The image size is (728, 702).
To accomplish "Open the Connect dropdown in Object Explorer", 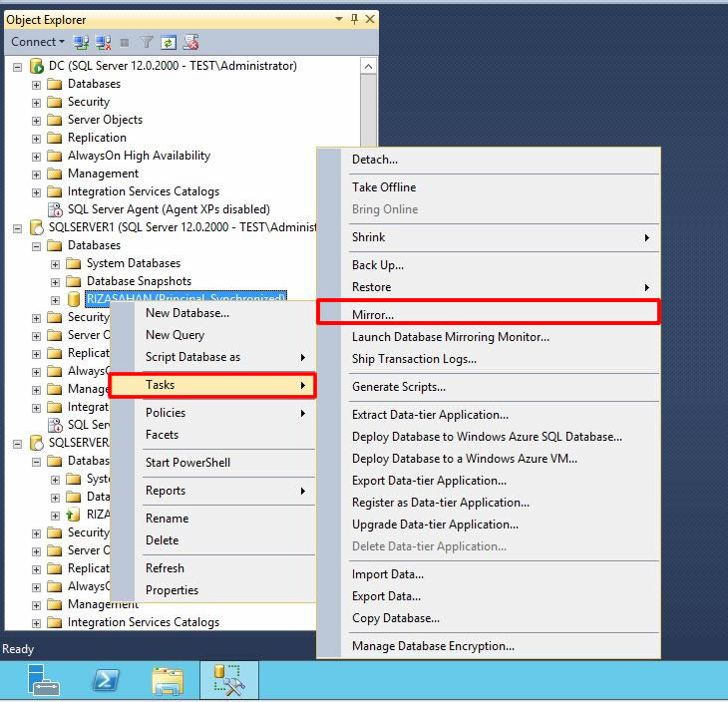I will 38,42.
